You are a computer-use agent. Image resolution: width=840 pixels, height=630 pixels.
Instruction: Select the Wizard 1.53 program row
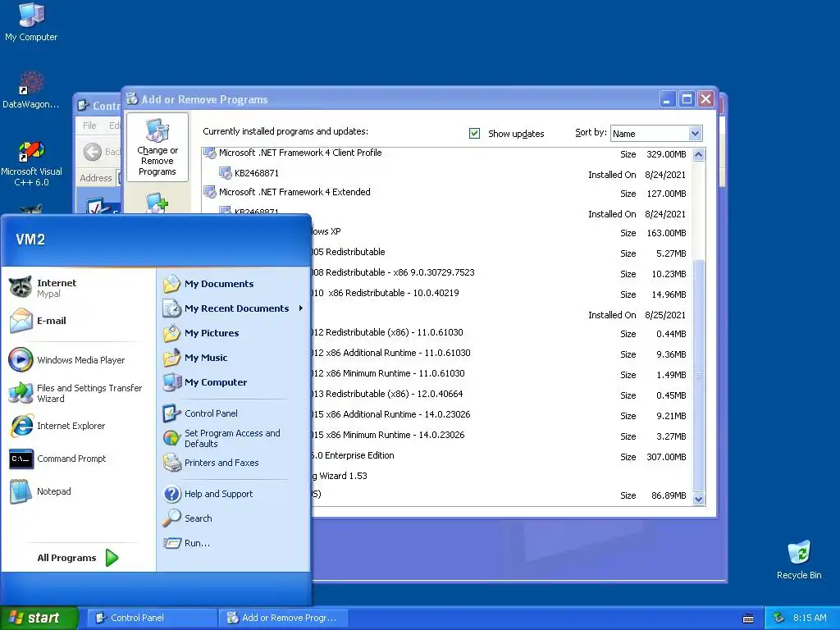coord(500,476)
